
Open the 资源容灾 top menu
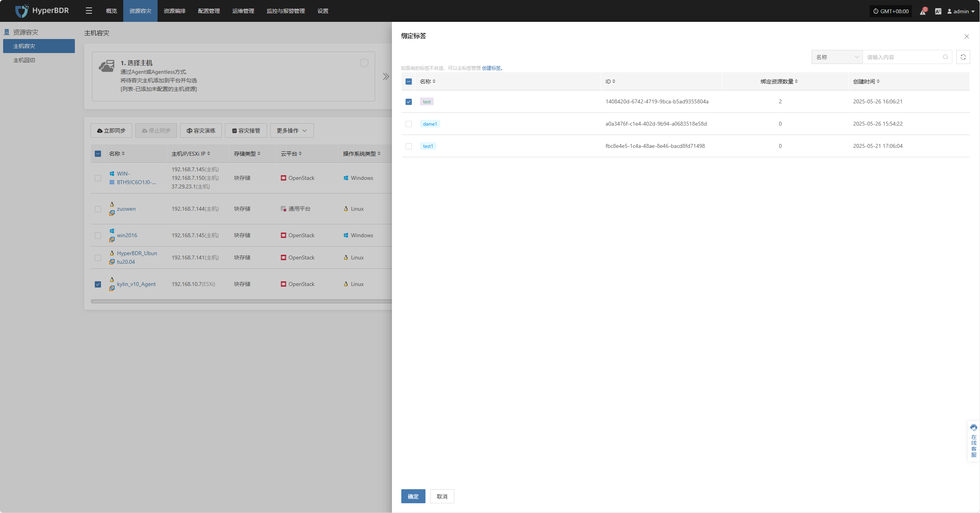pyautogui.click(x=140, y=11)
